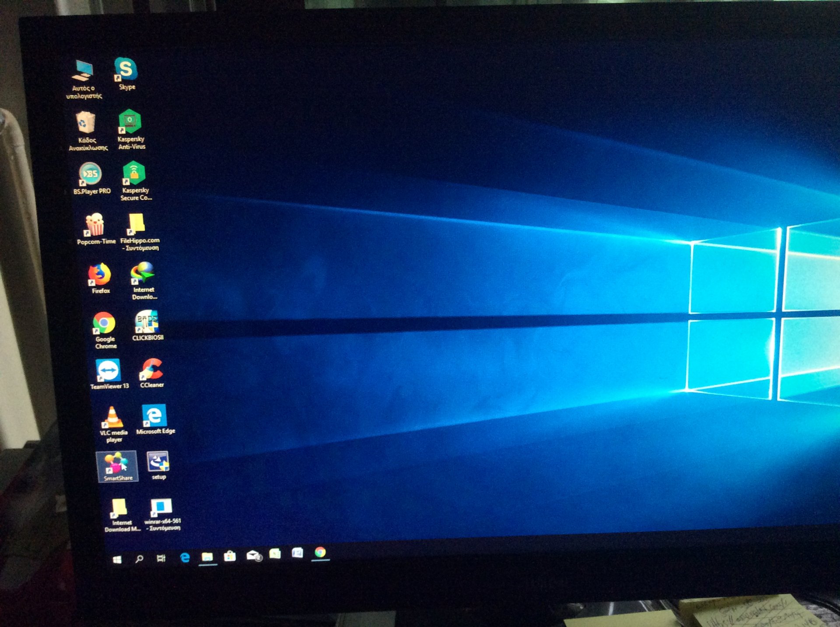Select the VLC media player icon
This screenshot has width=840, height=627.
113,424
